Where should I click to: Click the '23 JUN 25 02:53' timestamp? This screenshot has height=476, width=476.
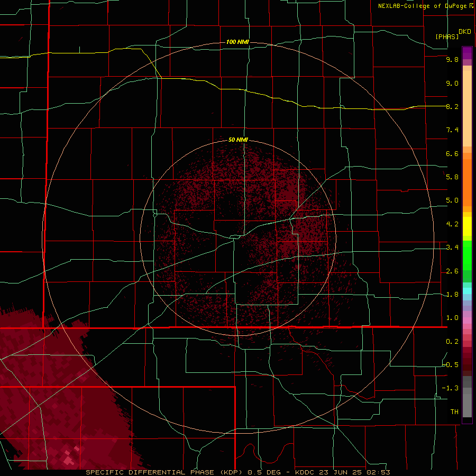click(355, 472)
